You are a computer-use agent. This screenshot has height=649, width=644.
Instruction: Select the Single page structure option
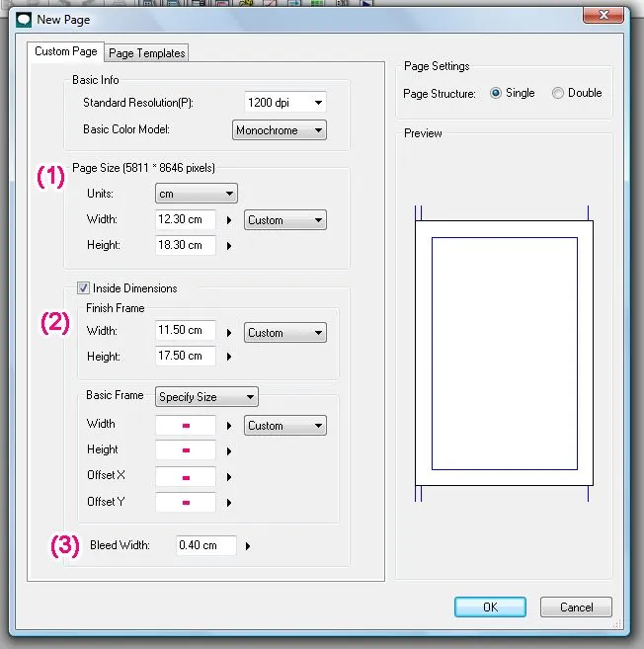coord(496,93)
